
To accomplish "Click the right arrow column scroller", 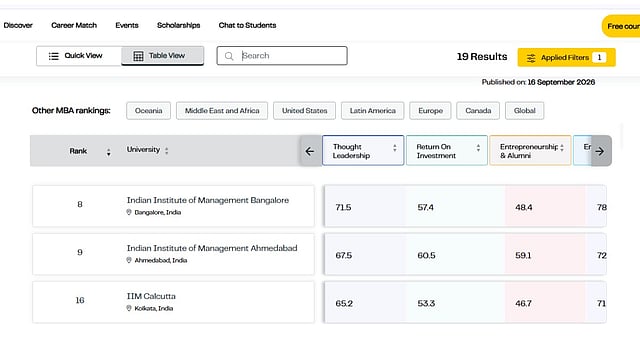I will click(600, 151).
